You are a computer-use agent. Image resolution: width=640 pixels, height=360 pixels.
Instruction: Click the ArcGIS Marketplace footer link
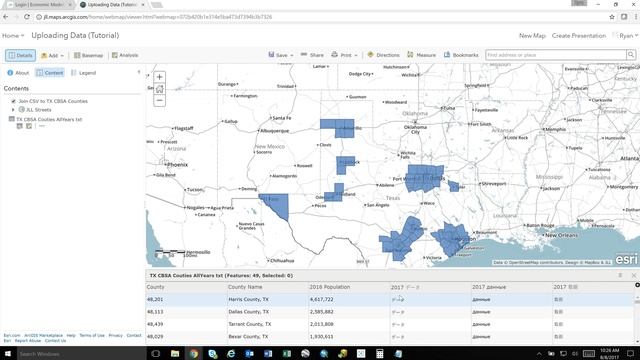[43, 335]
